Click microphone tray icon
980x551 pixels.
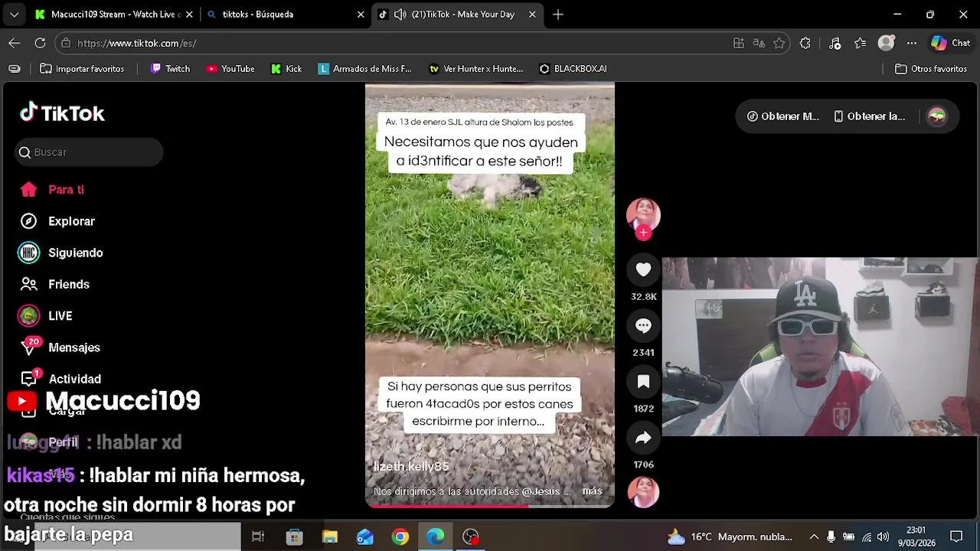[831, 536]
